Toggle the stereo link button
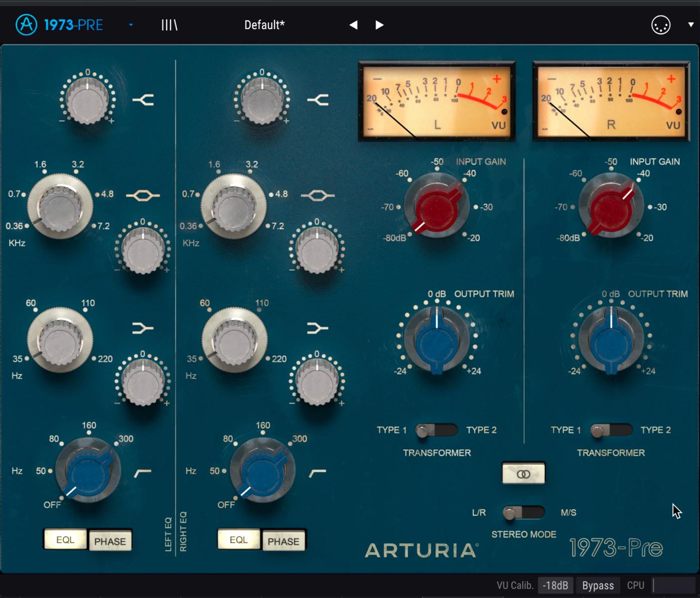The height and width of the screenshot is (598, 700). coord(523,473)
